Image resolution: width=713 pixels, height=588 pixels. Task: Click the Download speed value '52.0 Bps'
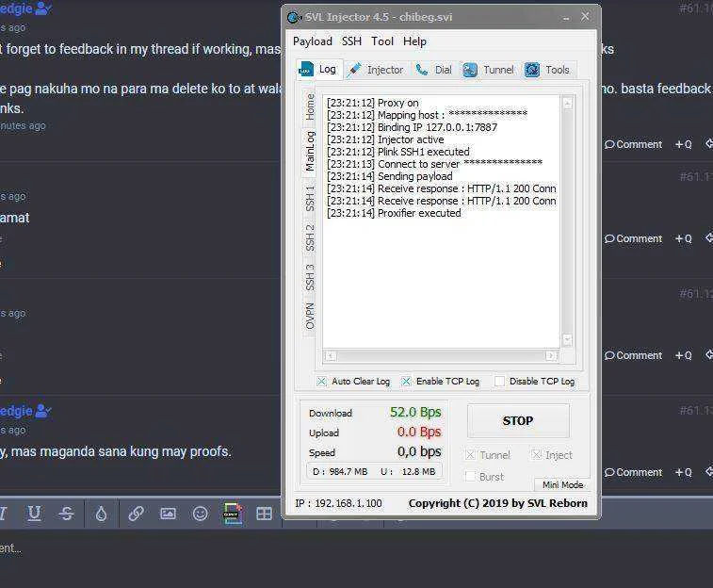415,412
